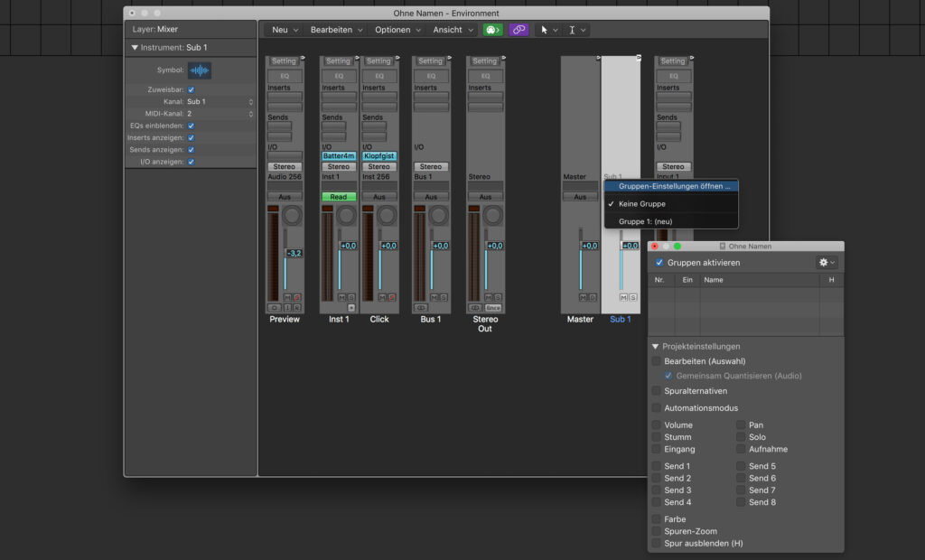Viewport: 925px width, 560px height.
Task: Click the Setting button on Preview strip
Action: tap(284, 61)
